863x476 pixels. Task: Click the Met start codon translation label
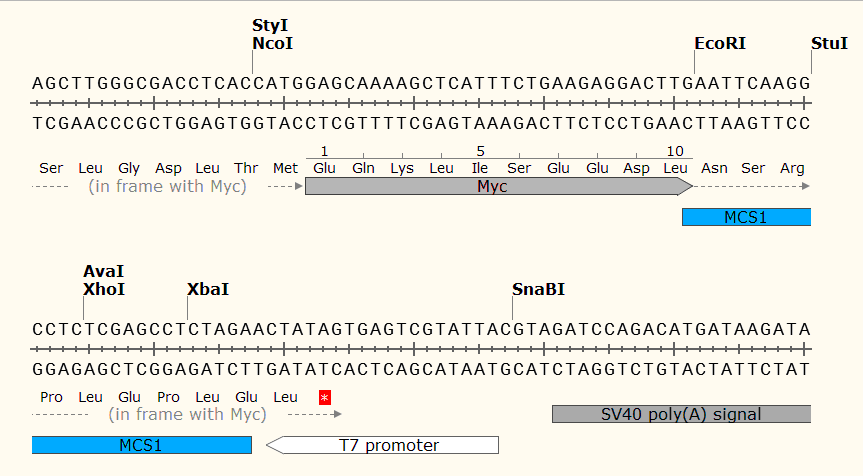[285, 168]
